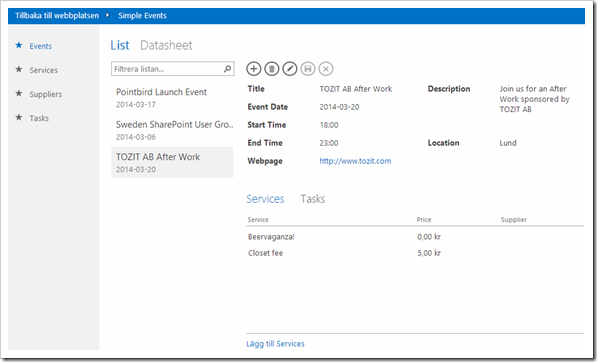Click the Edit pencil icon
597x362 pixels.
[x=290, y=69]
